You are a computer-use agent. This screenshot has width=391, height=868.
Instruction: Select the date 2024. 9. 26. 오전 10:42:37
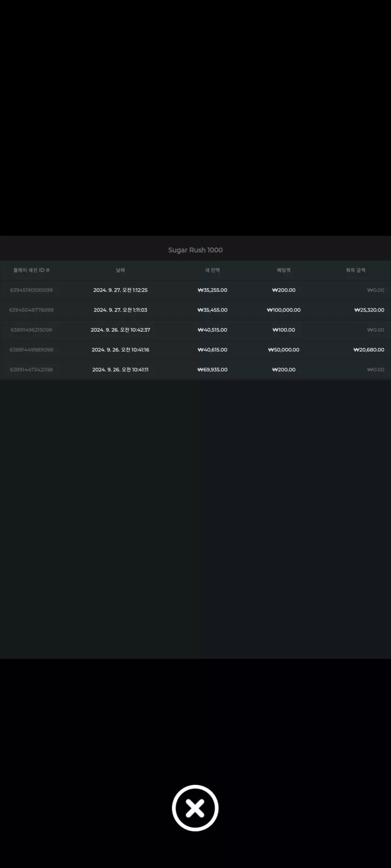click(x=121, y=330)
